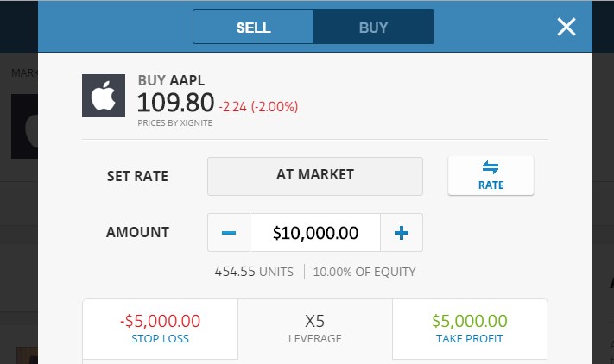The height and width of the screenshot is (364, 614).
Task: Click the PRICES BY XIGNITE text
Action: tap(175, 122)
